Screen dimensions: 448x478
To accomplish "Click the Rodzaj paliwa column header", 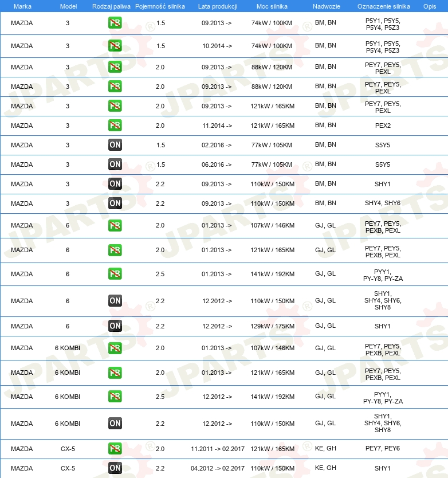I will [x=111, y=6].
